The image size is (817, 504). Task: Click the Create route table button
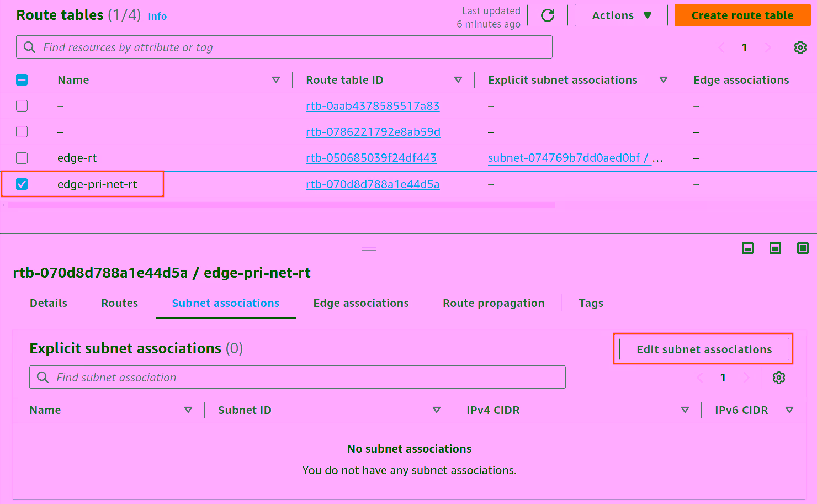[x=742, y=15]
